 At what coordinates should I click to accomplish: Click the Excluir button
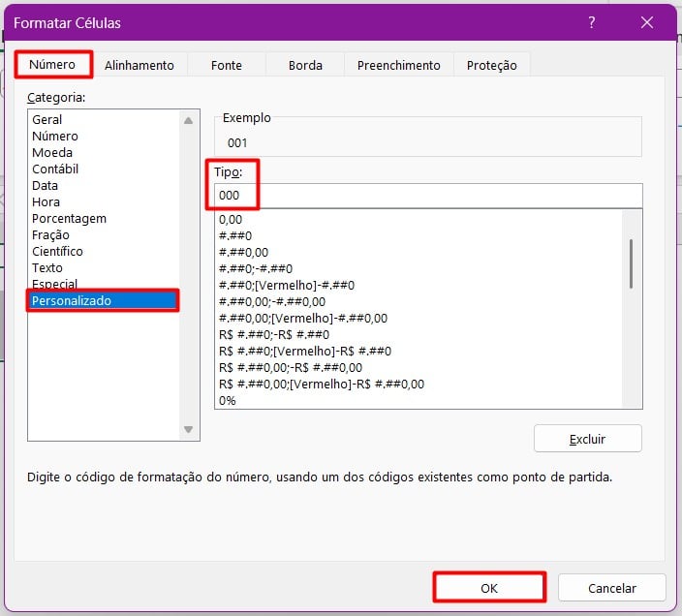coord(588,439)
